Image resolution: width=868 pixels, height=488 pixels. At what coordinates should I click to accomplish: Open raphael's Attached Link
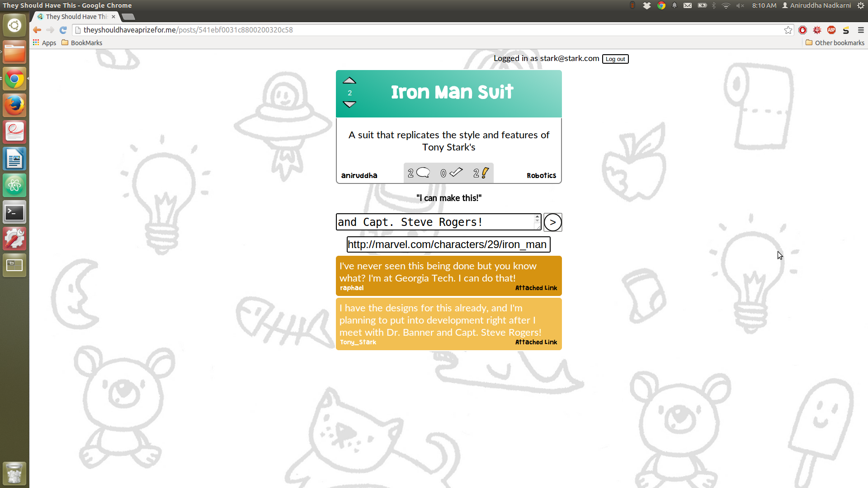pos(536,288)
